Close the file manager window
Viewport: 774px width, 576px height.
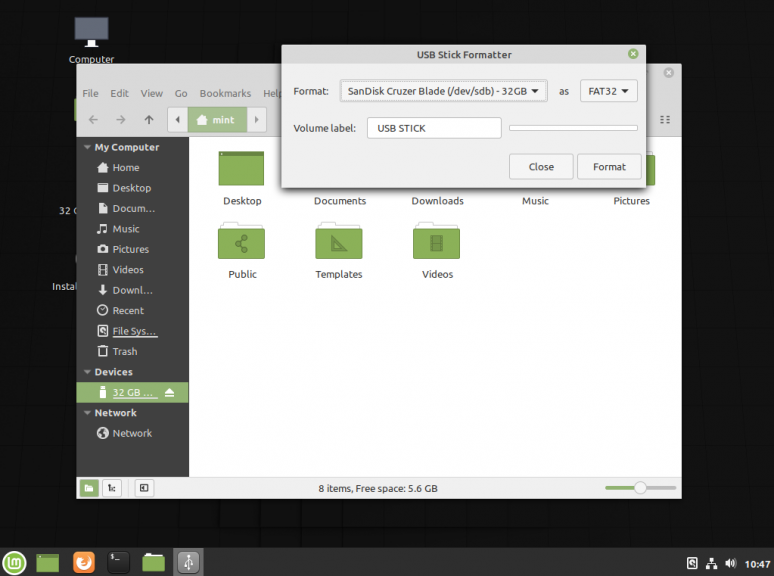click(x=668, y=73)
